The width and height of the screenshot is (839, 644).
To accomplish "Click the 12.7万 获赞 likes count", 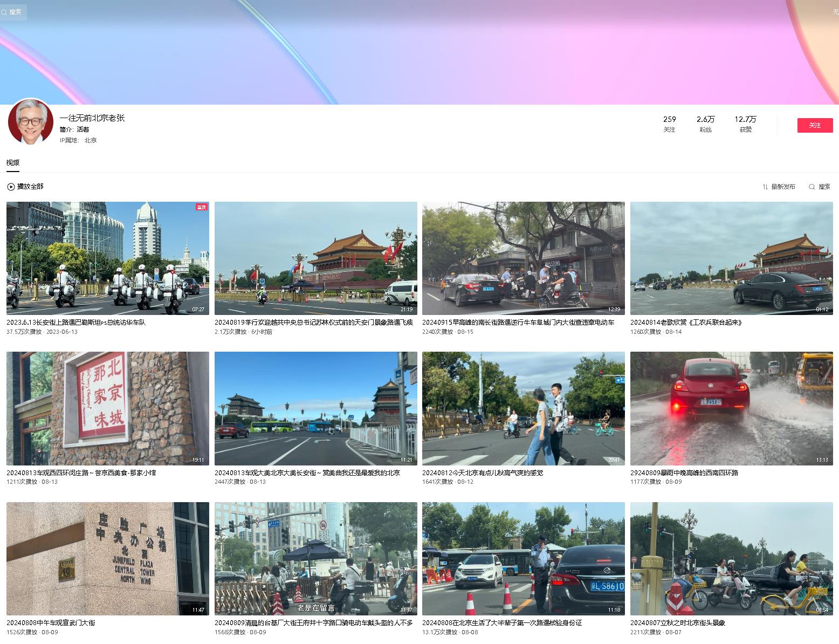I will pyautogui.click(x=745, y=124).
